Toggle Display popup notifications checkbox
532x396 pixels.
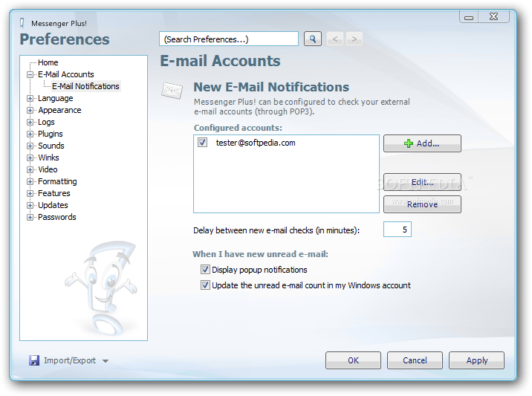pos(205,270)
